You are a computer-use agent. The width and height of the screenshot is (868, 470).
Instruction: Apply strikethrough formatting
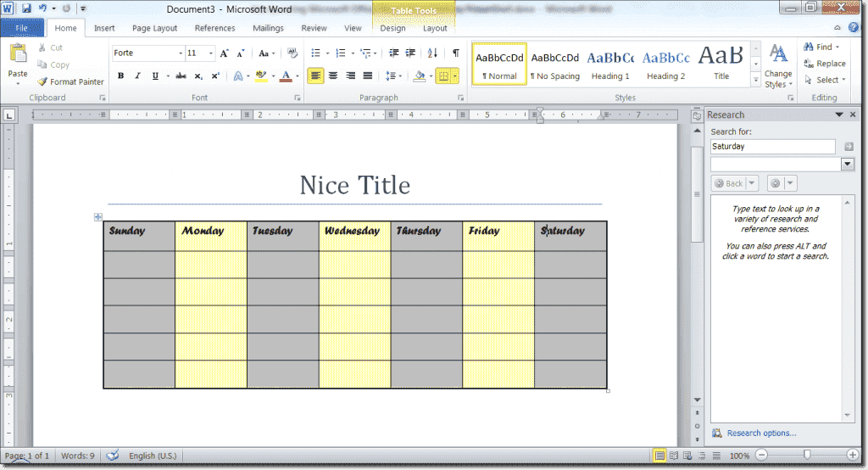point(181,76)
